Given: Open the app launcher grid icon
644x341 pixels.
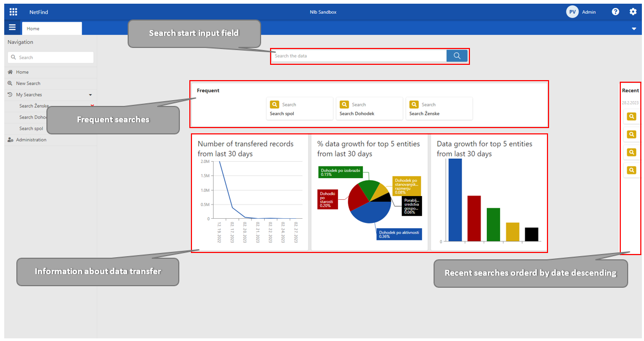Looking at the screenshot, I should click(x=14, y=12).
